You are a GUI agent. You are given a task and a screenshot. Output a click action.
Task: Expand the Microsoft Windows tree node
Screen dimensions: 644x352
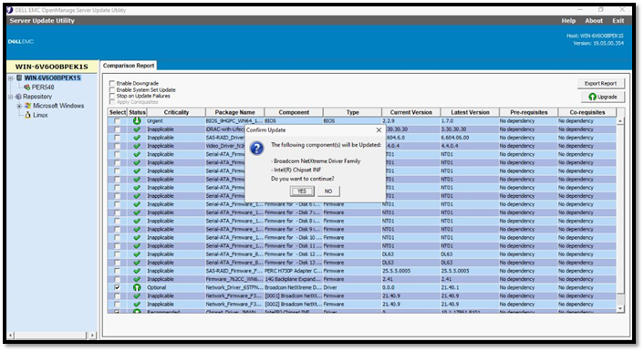click(x=19, y=106)
